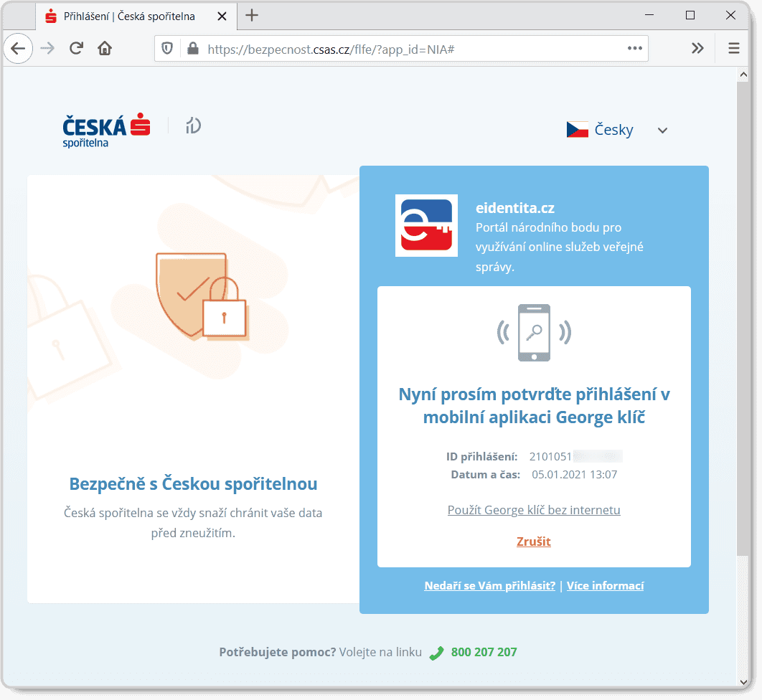Click the bank iD logo icon
Viewport: 762px width, 700px height.
pos(194,126)
